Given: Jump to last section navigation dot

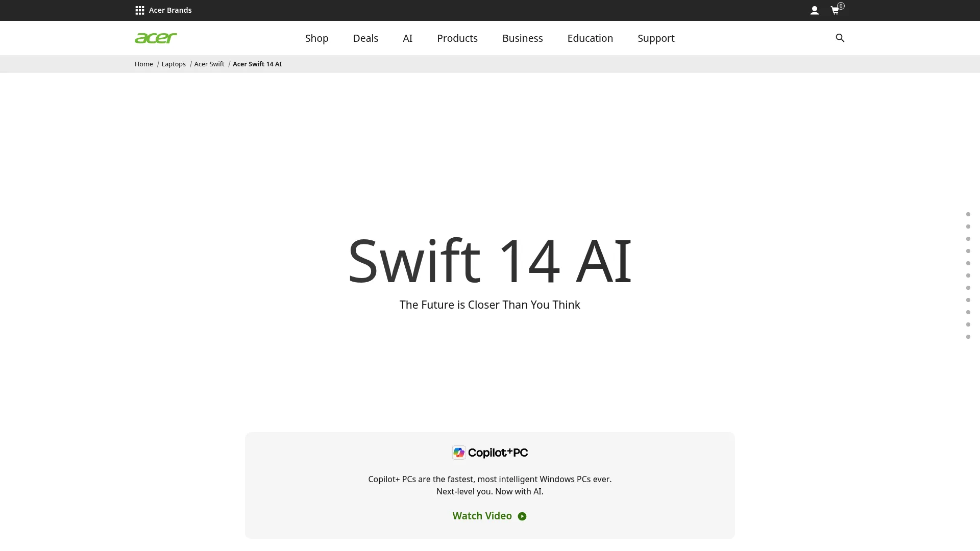Looking at the screenshot, I should click(968, 337).
